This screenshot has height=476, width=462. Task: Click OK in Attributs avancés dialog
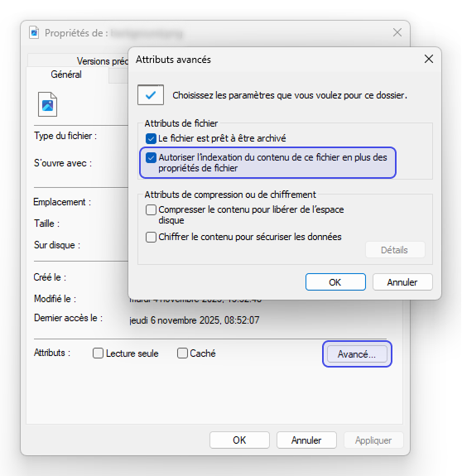coord(335,282)
